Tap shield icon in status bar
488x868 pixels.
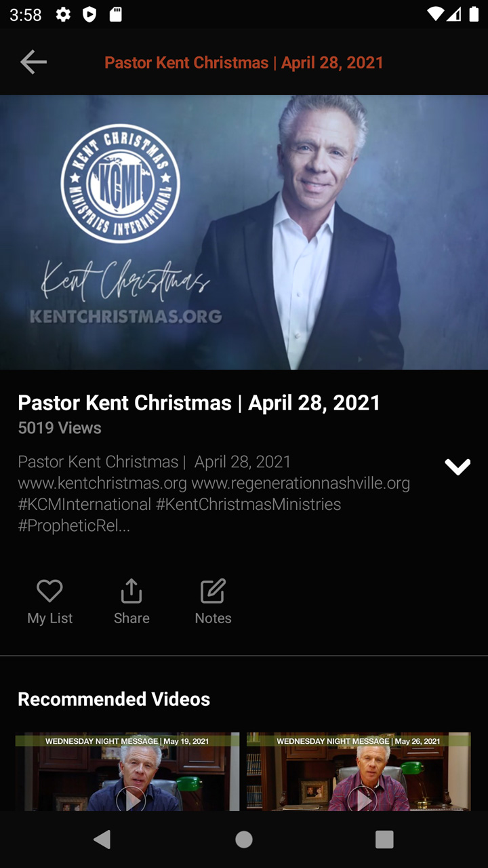(x=89, y=14)
